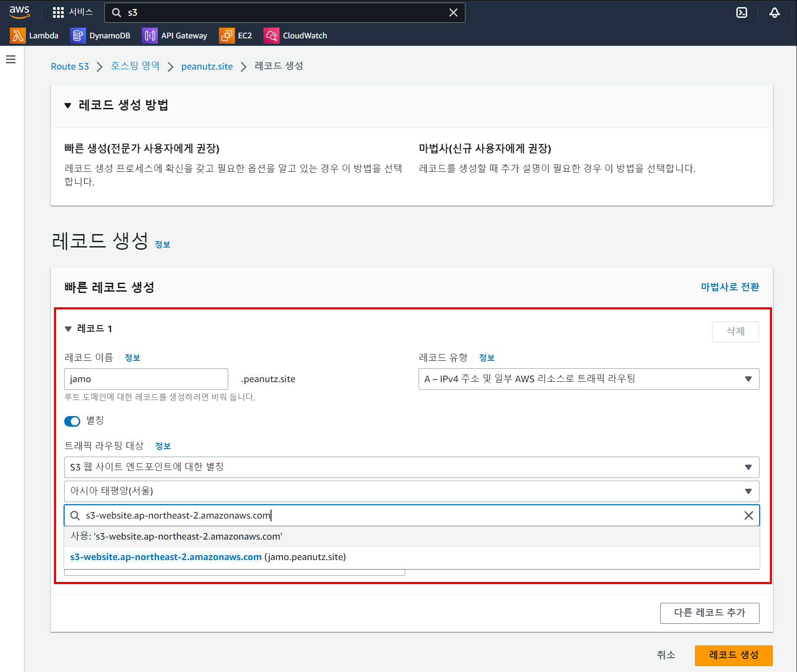Switch to wizard with 마법사로 전환
The height and width of the screenshot is (672, 797).
[730, 287]
